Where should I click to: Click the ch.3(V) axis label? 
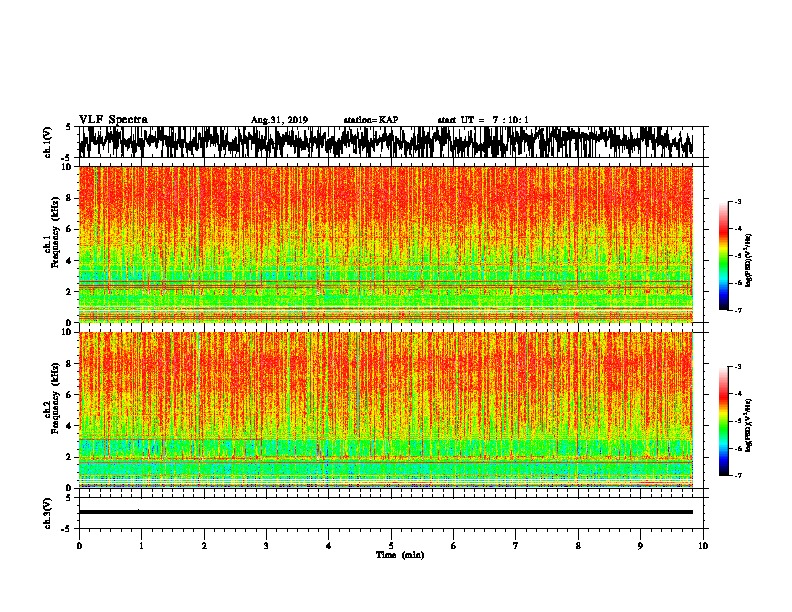(48, 513)
